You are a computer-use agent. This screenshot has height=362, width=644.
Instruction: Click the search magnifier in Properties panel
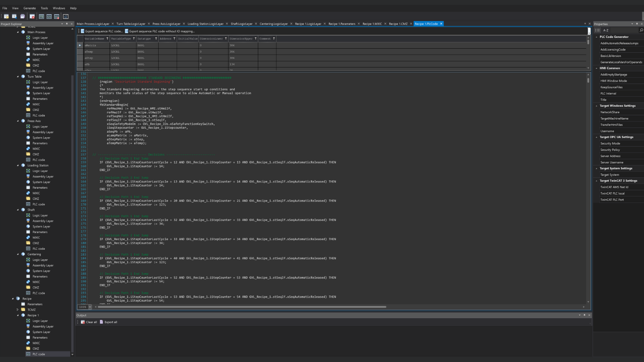[641, 30]
